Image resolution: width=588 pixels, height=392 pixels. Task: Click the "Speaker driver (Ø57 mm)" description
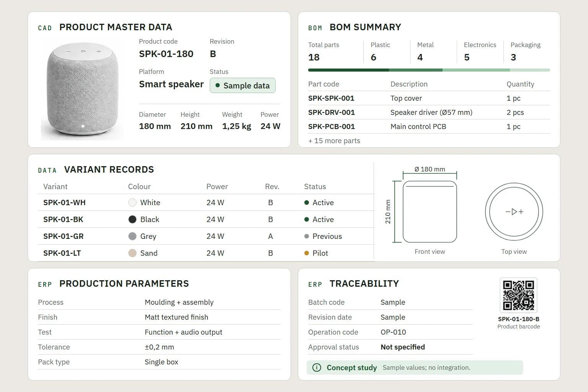click(431, 112)
